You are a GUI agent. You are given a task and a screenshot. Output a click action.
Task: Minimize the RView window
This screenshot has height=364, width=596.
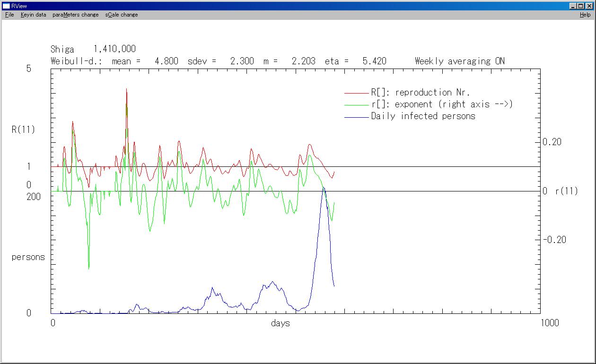point(573,6)
